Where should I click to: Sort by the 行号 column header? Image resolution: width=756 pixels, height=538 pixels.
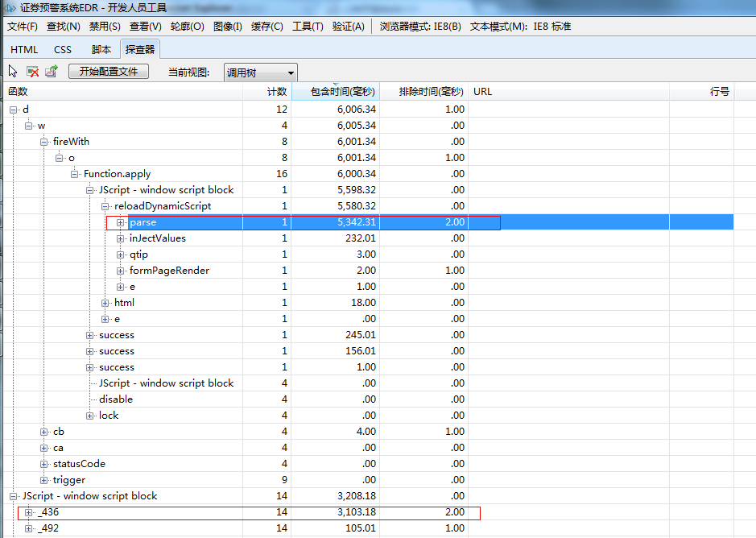point(701,92)
